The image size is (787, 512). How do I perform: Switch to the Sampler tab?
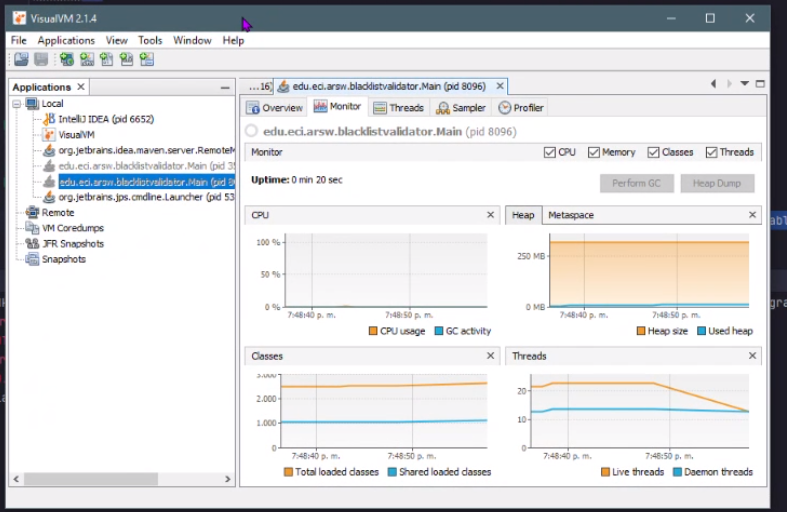461,108
